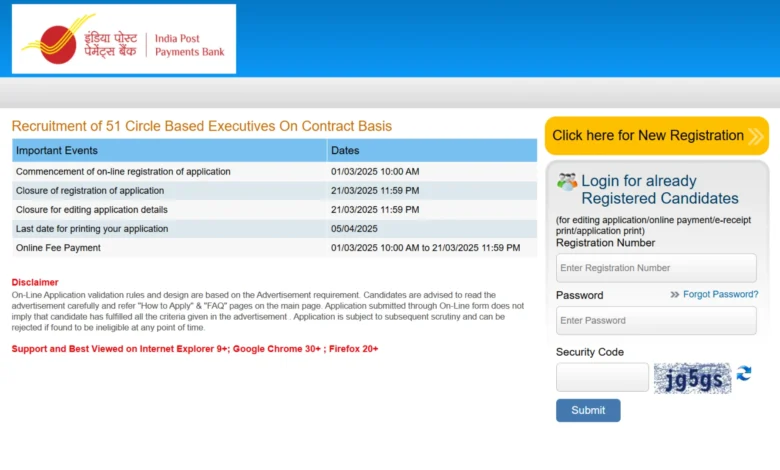Click the disclaimer paragraph text
The image size is (780, 470).
tap(268, 311)
